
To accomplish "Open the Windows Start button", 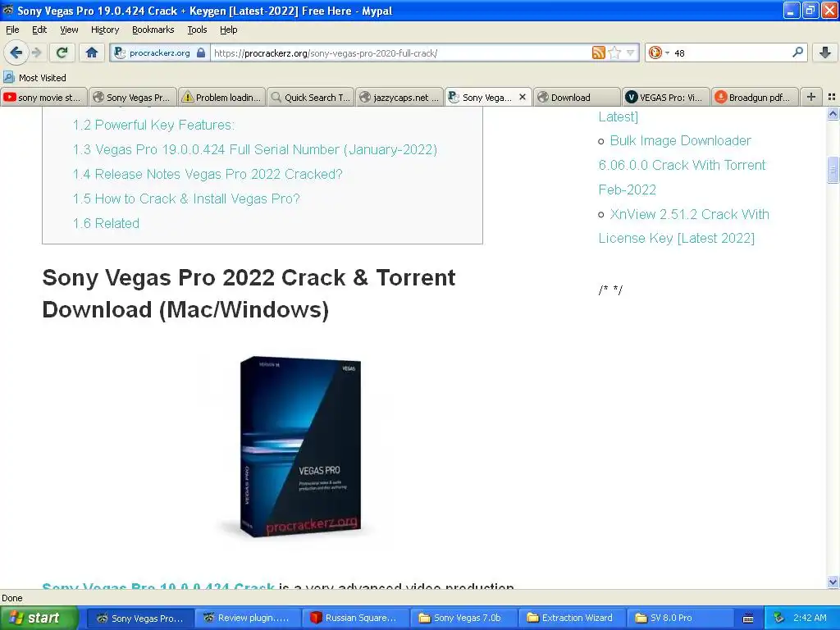I will [39, 618].
